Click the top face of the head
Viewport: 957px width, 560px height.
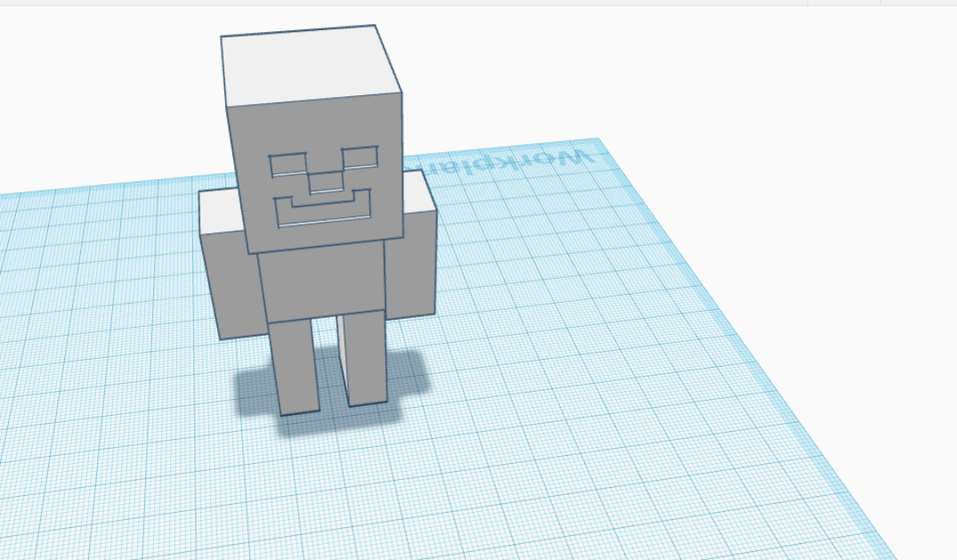(307, 64)
